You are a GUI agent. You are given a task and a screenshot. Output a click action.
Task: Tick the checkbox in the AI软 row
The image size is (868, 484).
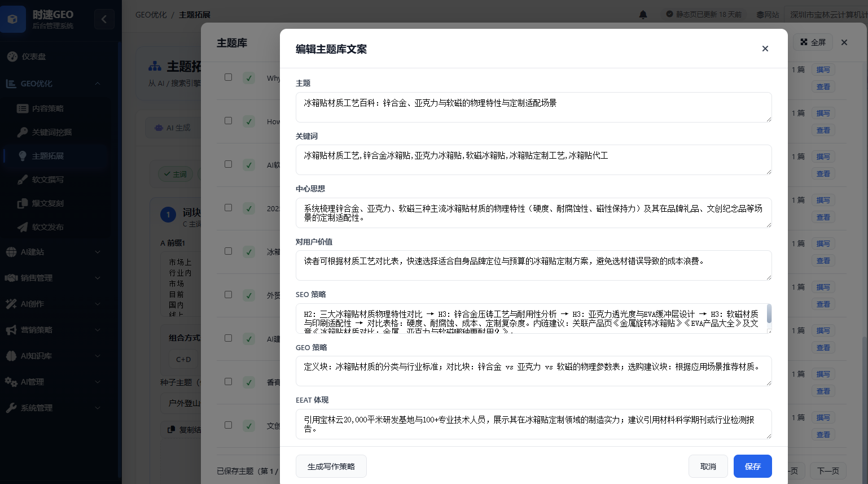[x=228, y=164]
